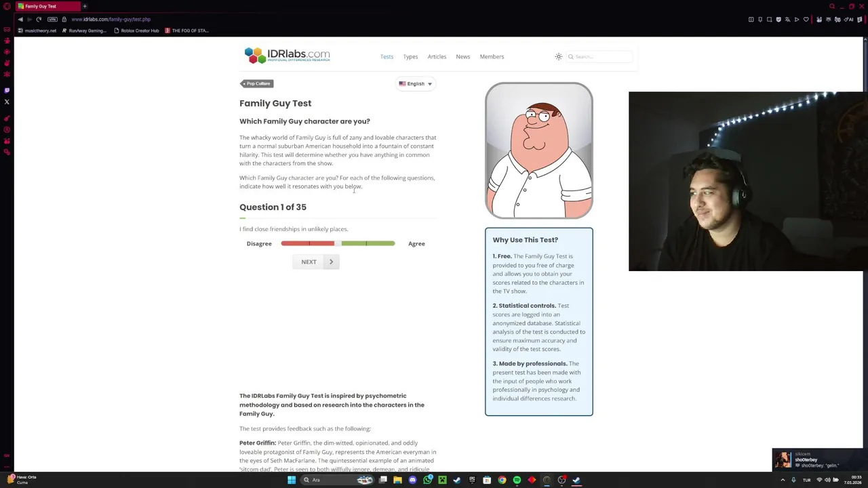
Task: Open split screen view icon in toolbar
Action: pyautogui.click(x=751, y=20)
